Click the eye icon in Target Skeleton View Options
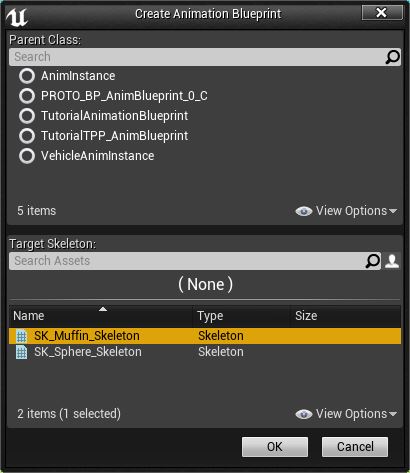This screenshot has height=473, width=410. click(x=304, y=414)
